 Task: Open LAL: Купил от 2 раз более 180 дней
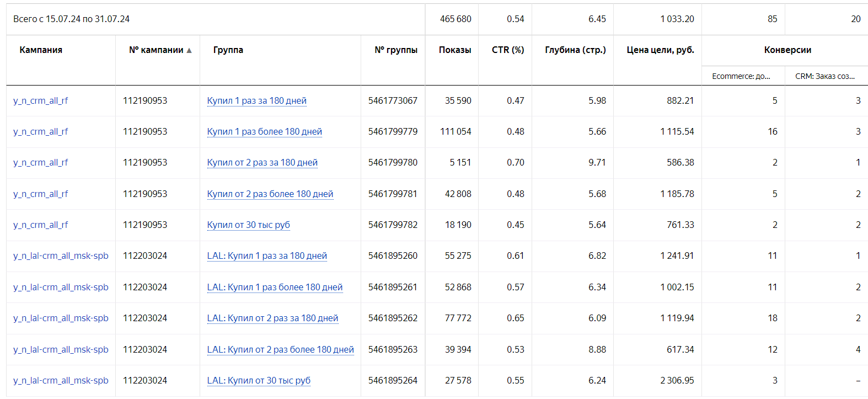280,349
